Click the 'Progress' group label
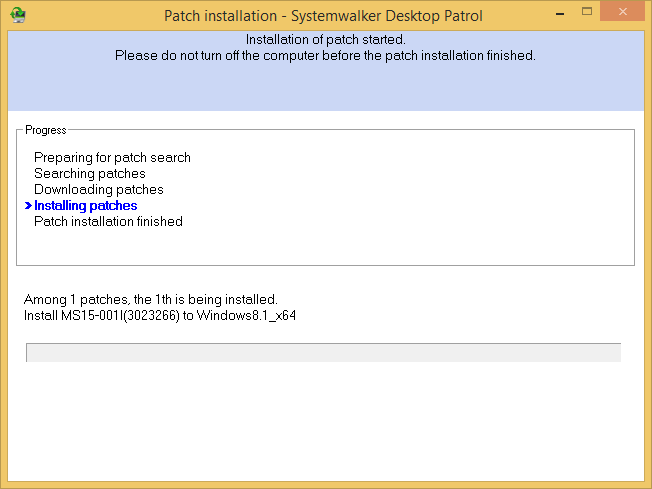The width and height of the screenshot is (652, 489). (46, 130)
